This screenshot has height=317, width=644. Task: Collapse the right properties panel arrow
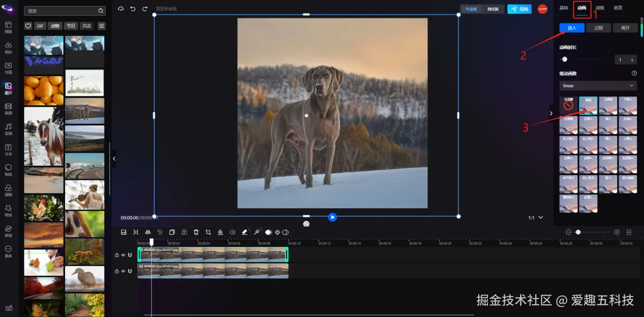(551, 113)
